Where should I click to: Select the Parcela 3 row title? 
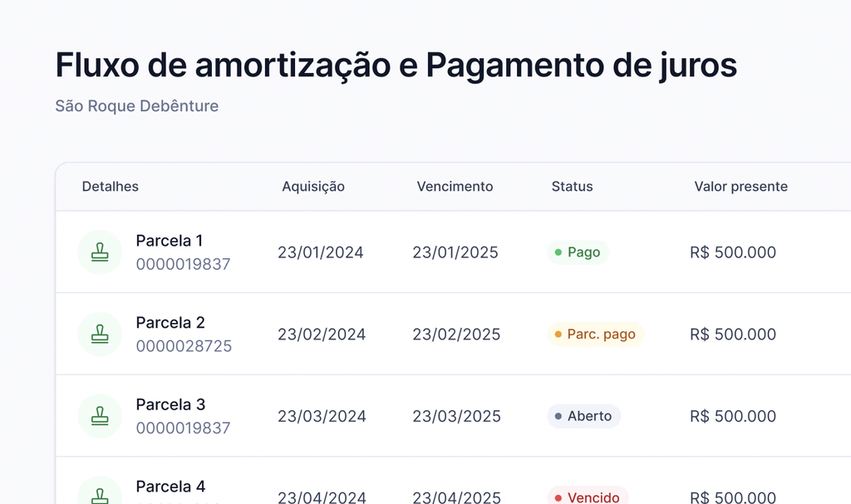point(170,405)
